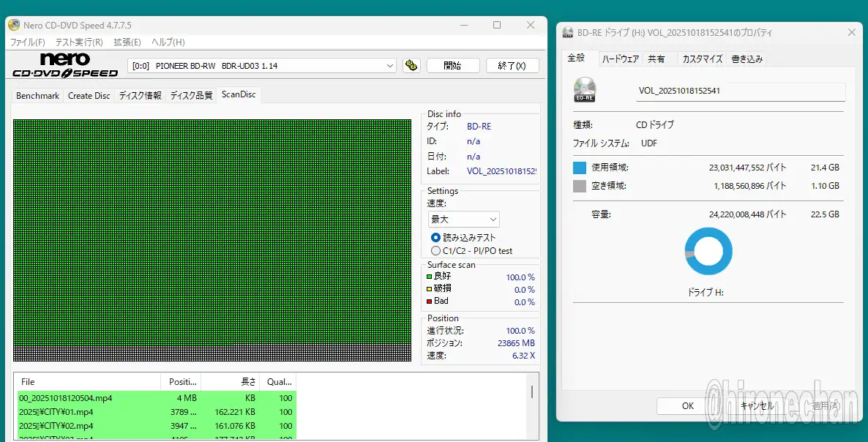
Task: Open the ハードウェア tab in properties
Action: tap(621, 59)
